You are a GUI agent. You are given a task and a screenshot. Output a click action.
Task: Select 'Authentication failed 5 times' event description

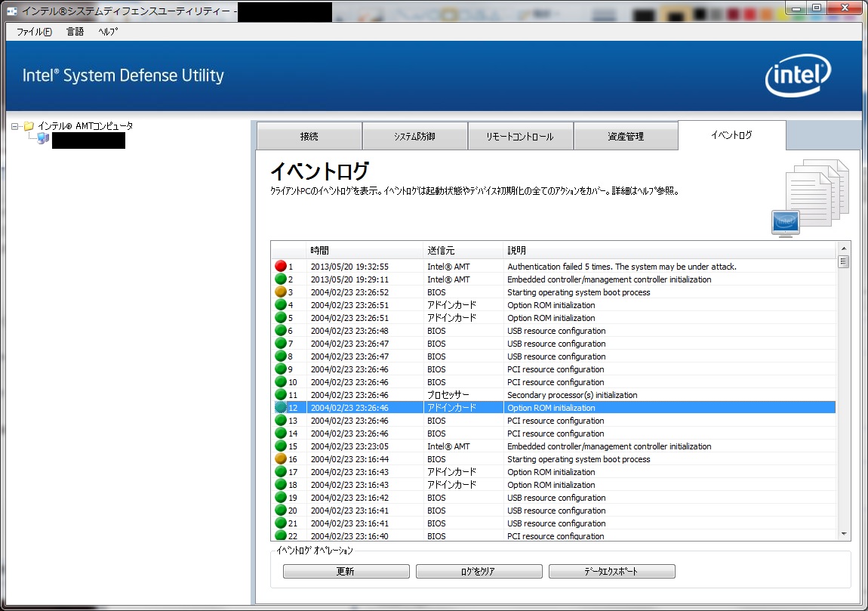[622, 267]
